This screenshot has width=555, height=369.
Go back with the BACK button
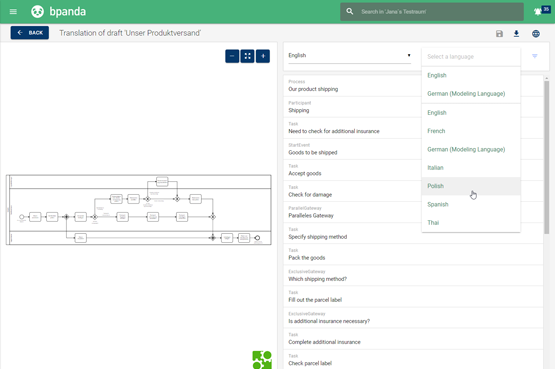pos(30,33)
